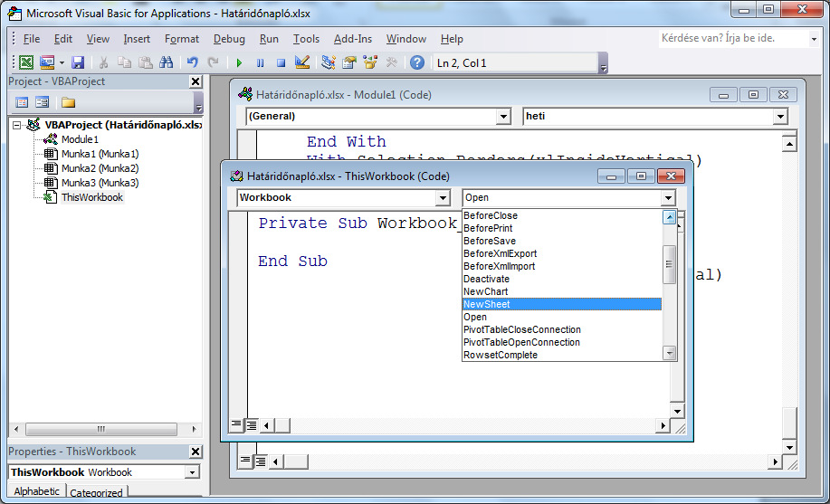Viewport: 830px width, 504px height.
Task: Open the Help menu
Action: [452, 39]
